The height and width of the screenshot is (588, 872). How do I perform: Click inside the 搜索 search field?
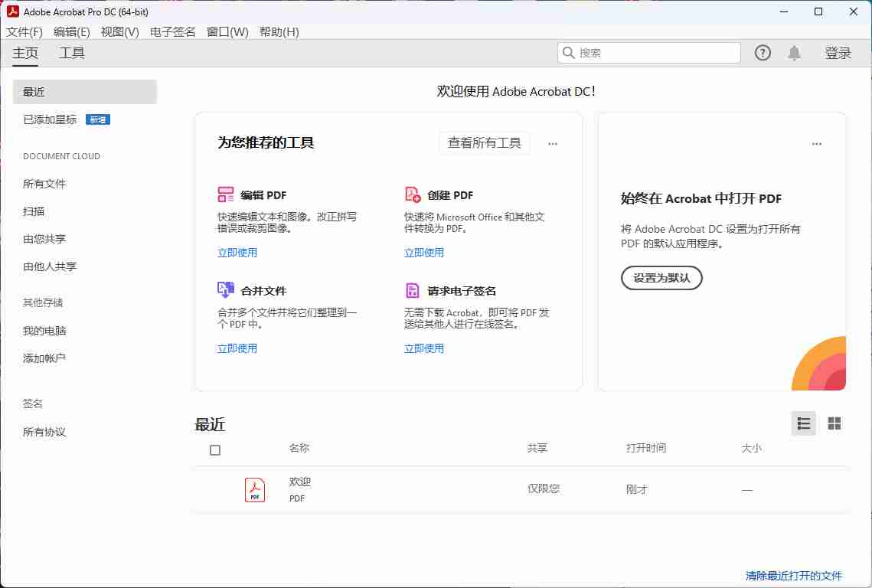tap(656, 53)
